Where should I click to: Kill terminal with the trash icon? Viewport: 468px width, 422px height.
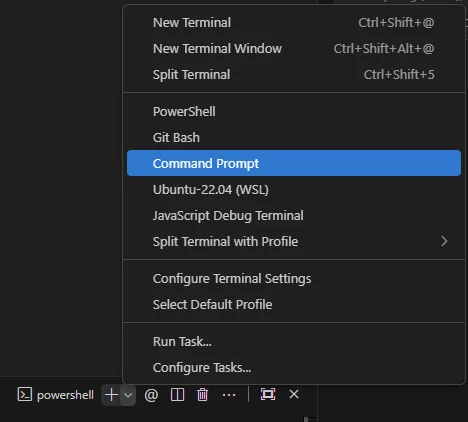[x=202, y=395]
